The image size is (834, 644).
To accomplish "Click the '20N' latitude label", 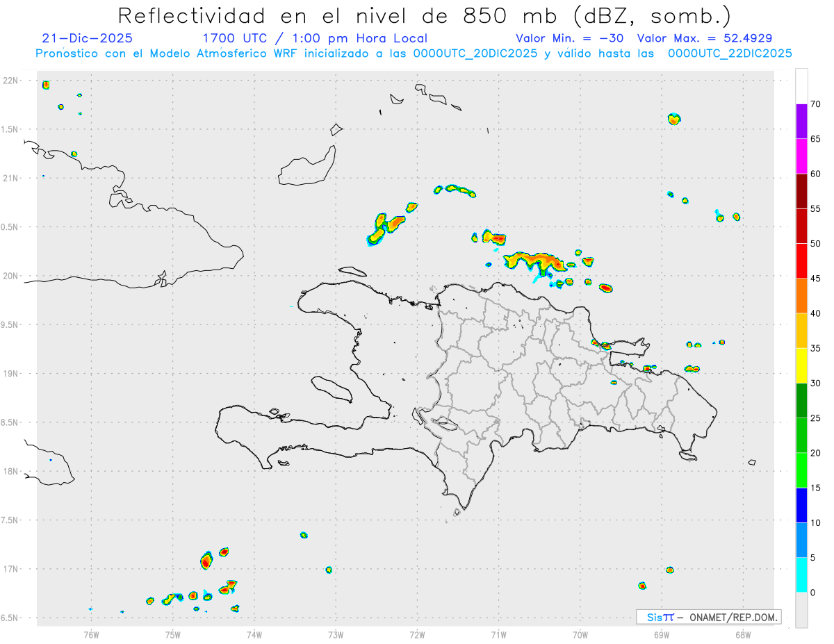I will [12, 276].
